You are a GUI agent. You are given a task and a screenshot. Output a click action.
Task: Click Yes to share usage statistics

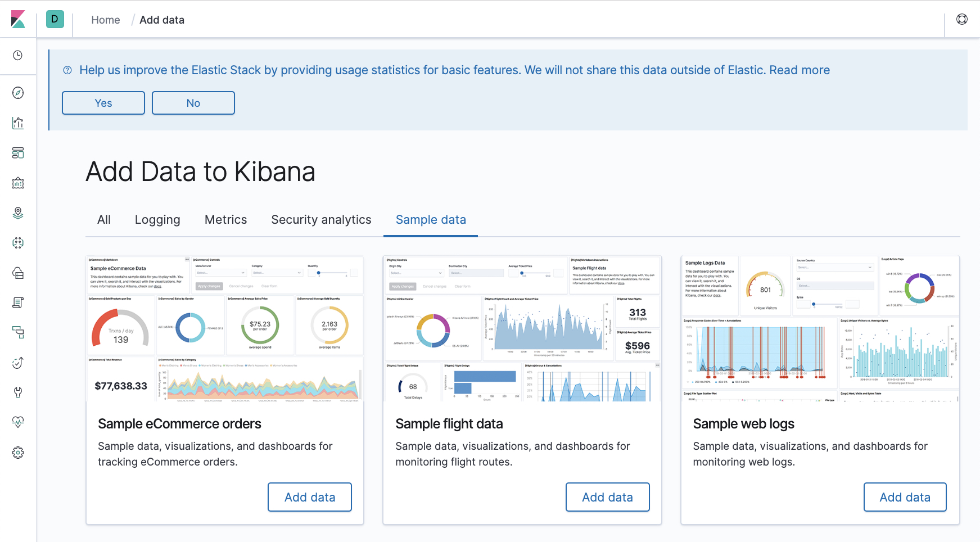coord(103,103)
